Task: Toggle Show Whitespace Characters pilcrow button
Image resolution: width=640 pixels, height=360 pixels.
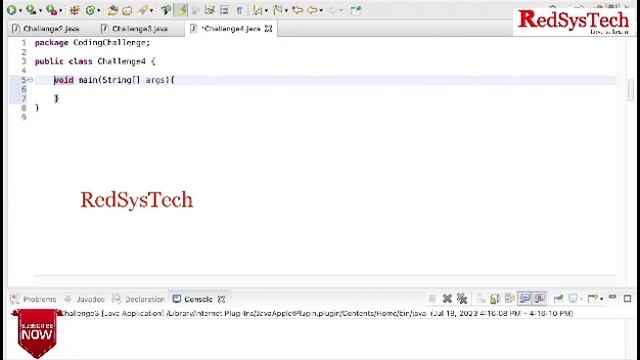Action: pyautogui.click(x=239, y=11)
